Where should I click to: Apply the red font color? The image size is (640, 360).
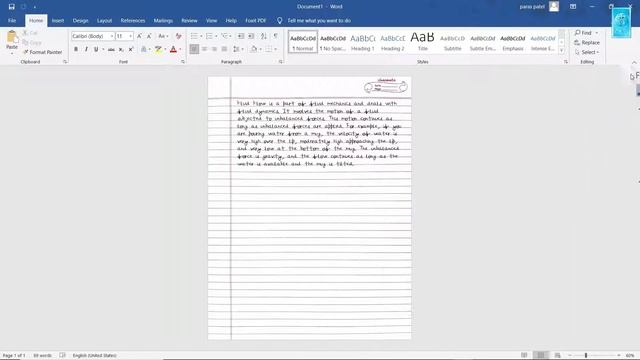(x=173, y=49)
